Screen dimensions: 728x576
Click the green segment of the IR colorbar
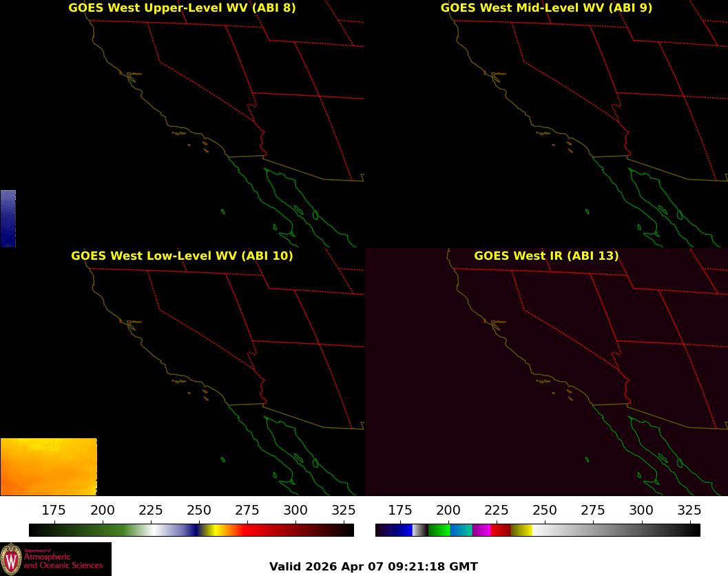point(439,530)
